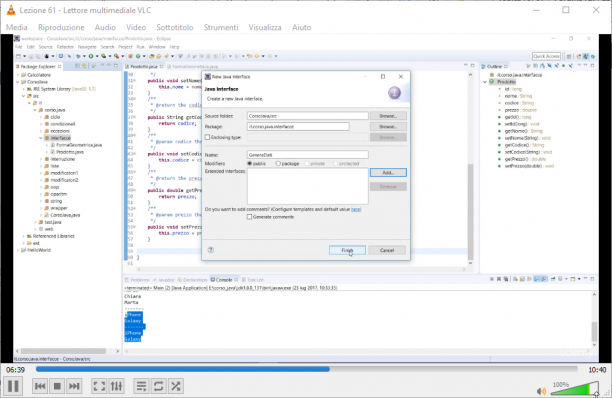Open the Media menu
The height and width of the screenshot is (398, 612).
coord(16,27)
